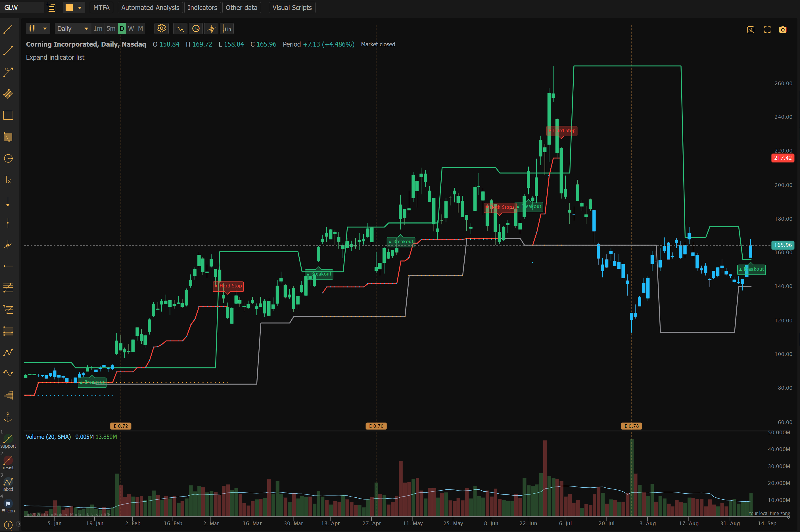Enter fullscreen chart mode
Screen dimensions: 800x532
(x=767, y=30)
